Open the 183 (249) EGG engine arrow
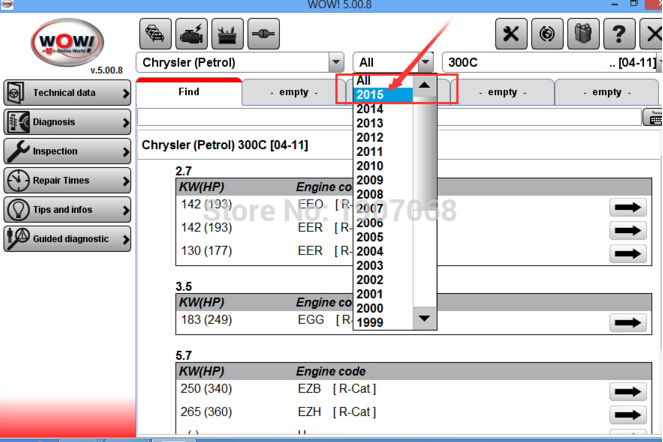Image resolution: width=663 pixels, height=442 pixels. [x=628, y=323]
